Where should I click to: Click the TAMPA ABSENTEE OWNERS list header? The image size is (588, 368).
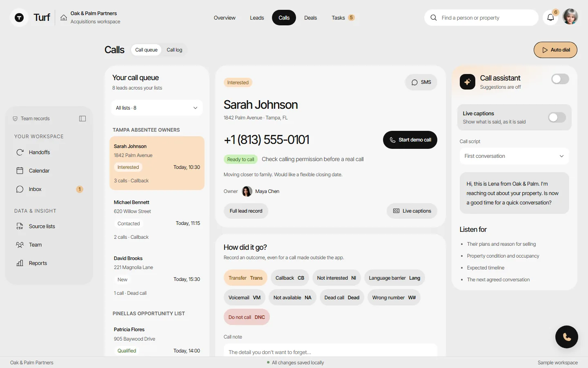pos(146,130)
